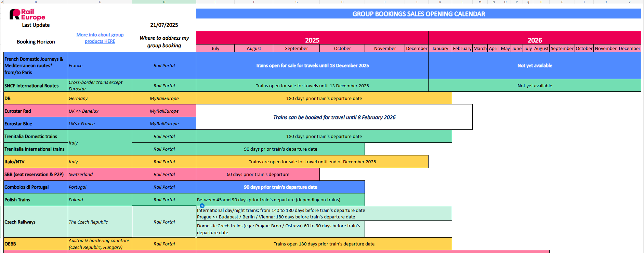This screenshot has width=644, height=253.
Task: Click '90 days prior train's departure date' in Comboios row
Action: [x=280, y=187]
